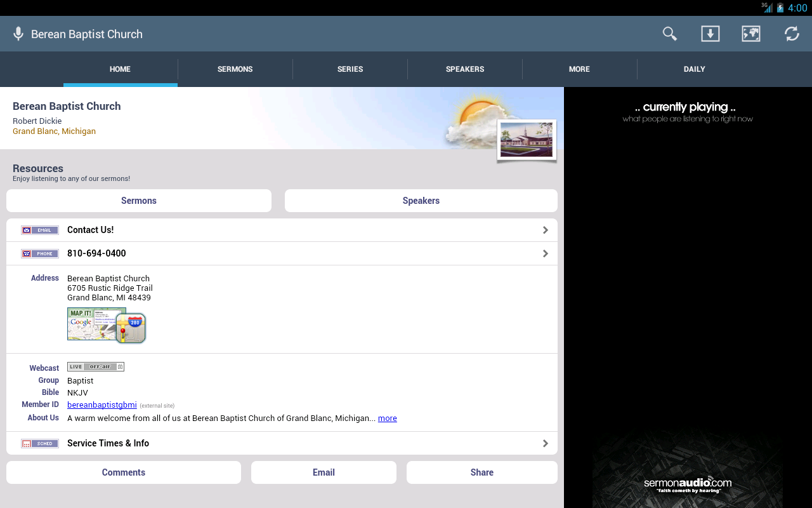This screenshot has width=812, height=508.
Task: Tap the 'About Us' field label
Action: pos(43,418)
